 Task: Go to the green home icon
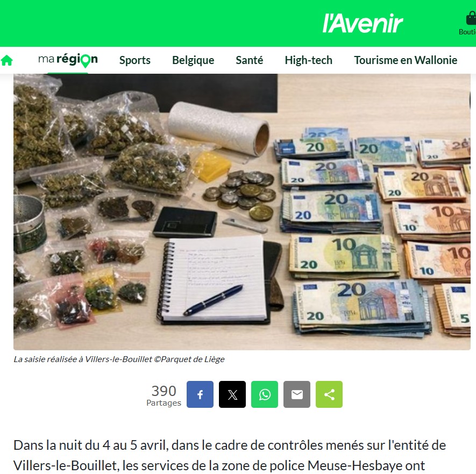(6, 60)
